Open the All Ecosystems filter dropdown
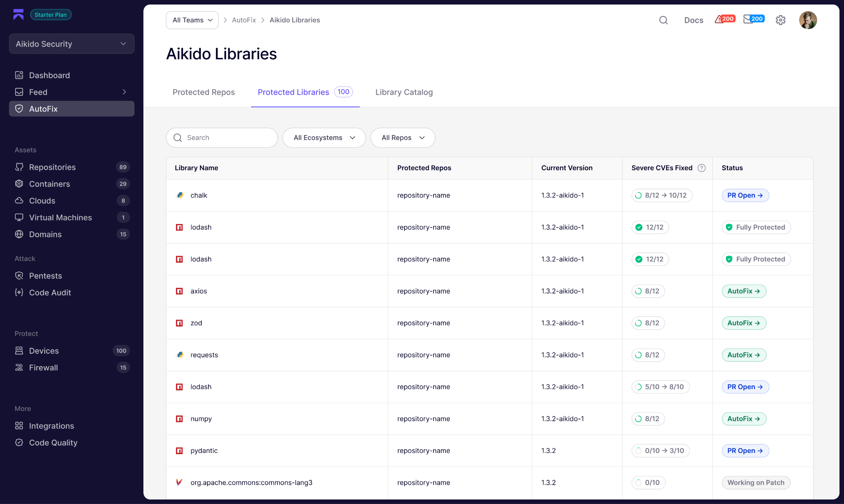844x504 pixels. click(x=324, y=138)
